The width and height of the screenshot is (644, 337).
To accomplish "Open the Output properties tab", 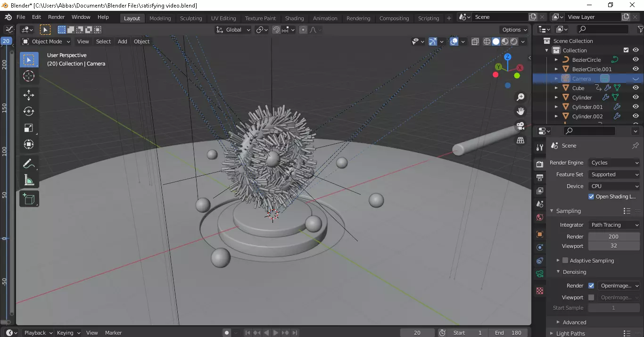I will (540, 178).
